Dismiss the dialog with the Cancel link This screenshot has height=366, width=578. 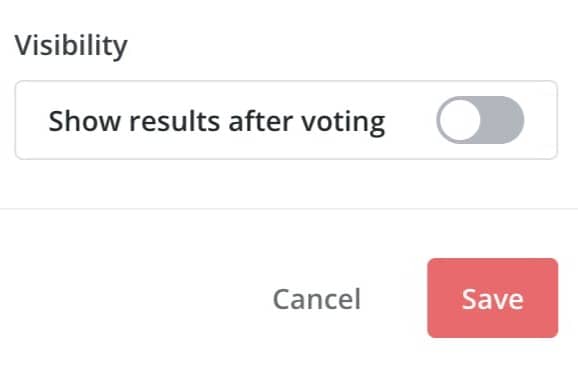click(x=317, y=299)
